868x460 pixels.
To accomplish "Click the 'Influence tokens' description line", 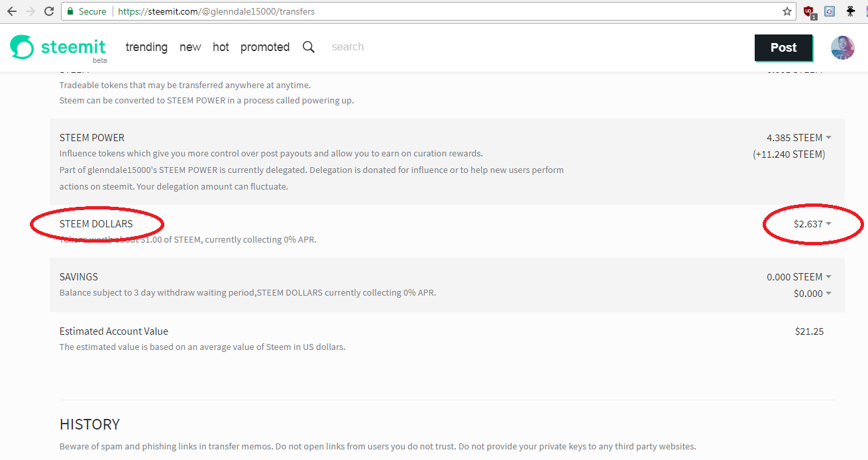I will (x=271, y=154).
